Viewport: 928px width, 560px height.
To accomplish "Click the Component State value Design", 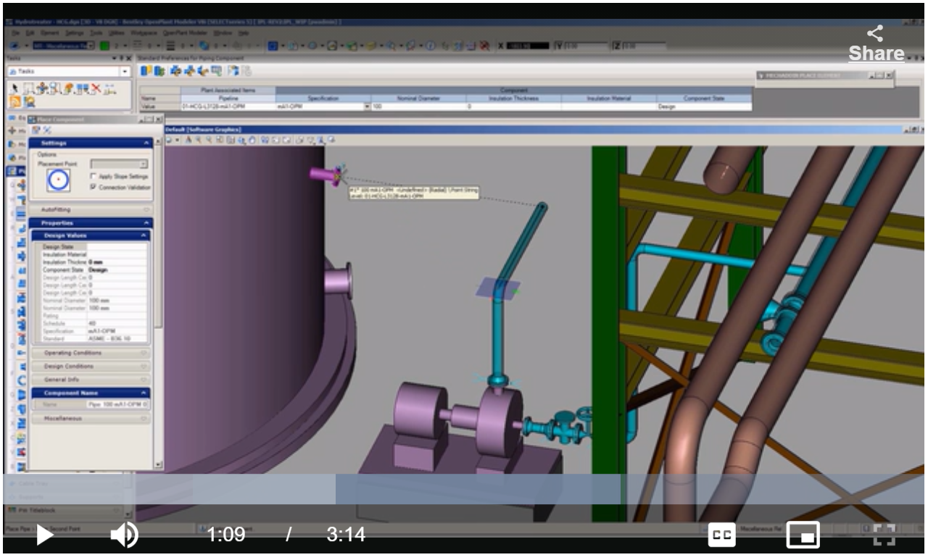I will click(704, 106).
